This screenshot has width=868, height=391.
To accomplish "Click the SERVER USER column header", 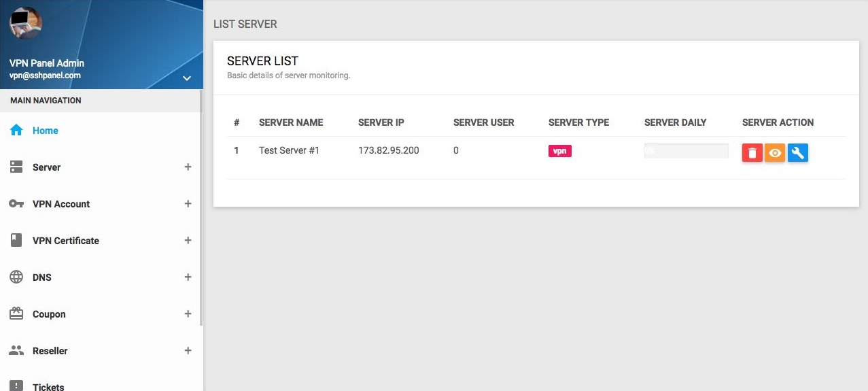I will [x=484, y=122].
